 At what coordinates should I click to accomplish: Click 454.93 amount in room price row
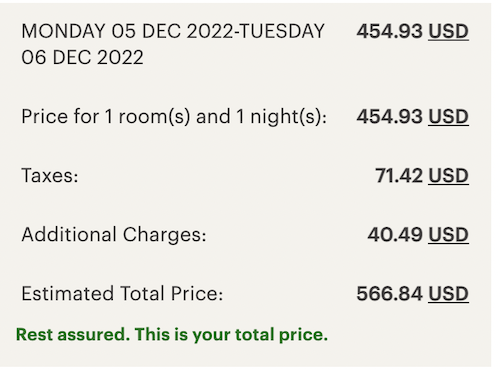click(x=390, y=117)
